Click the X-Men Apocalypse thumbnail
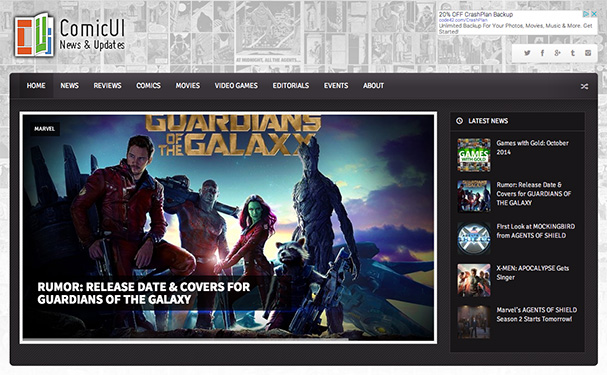Viewport: 607px width, 375px height. click(474, 280)
